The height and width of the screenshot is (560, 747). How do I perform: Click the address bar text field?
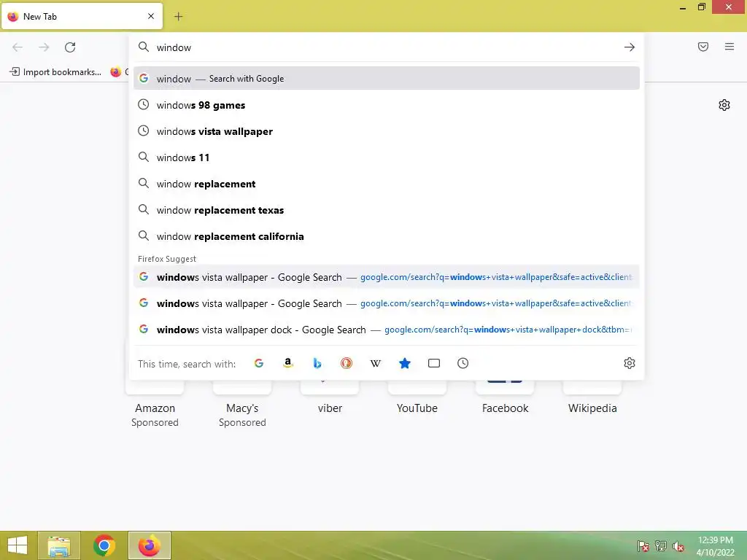pos(386,47)
